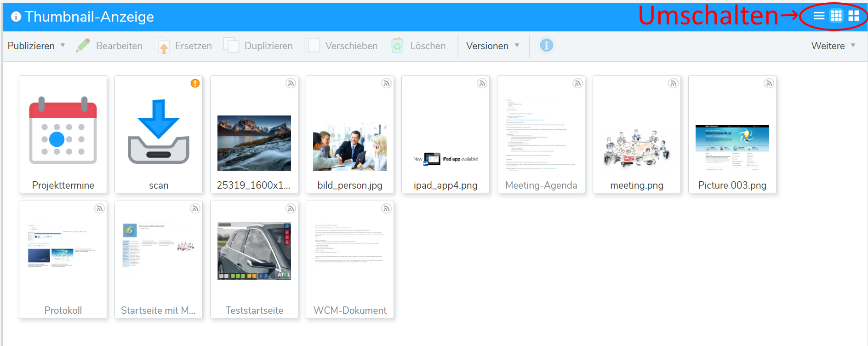
Task: Click the file name 'WCM-Dokument'
Action: coord(350,311)
